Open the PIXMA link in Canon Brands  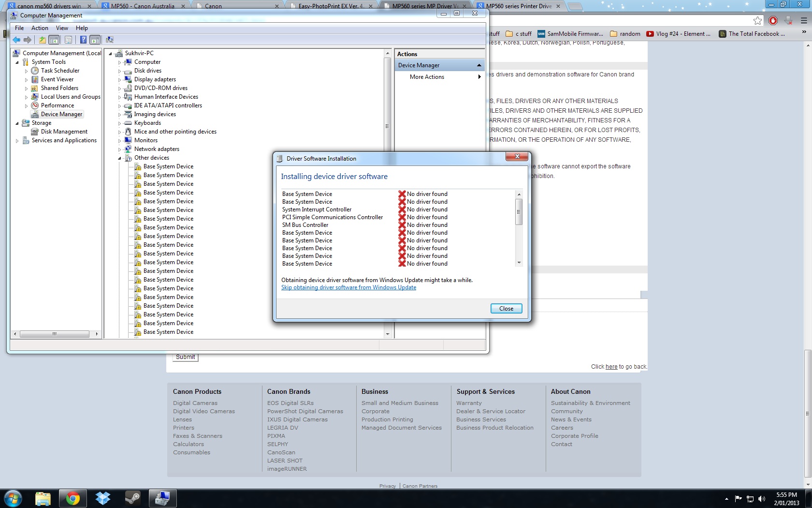tap(276, 436)
